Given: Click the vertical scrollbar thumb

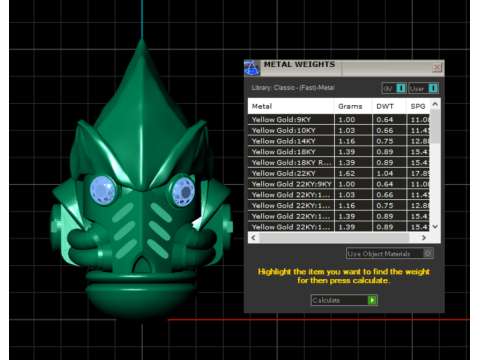Looking at the screenshot, I should point(435,126).
